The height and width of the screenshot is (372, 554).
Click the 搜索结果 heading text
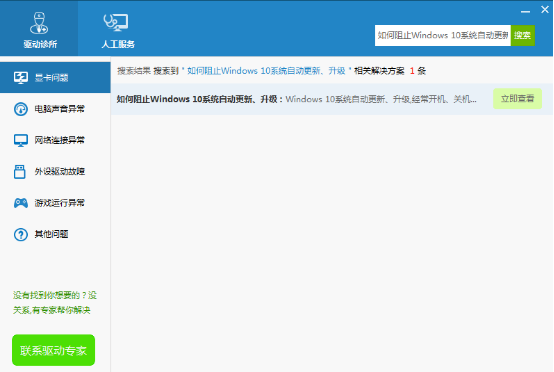click(134, 71)
